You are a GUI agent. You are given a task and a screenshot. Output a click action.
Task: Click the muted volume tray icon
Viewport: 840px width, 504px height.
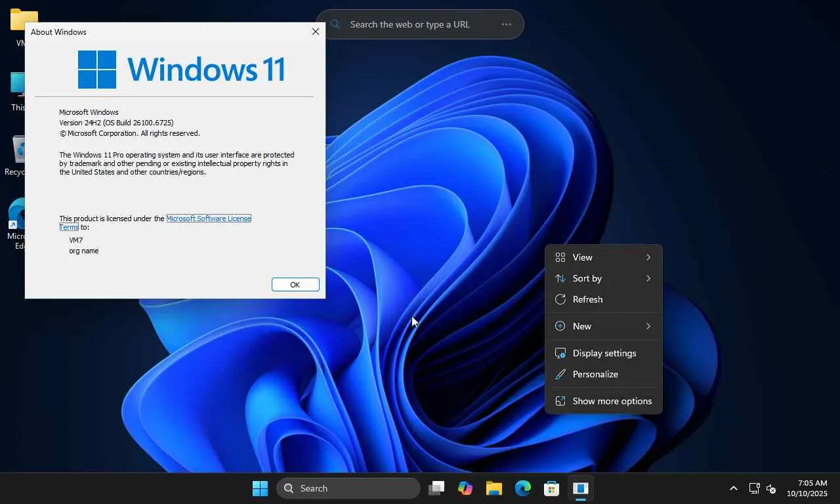(771, 488)
